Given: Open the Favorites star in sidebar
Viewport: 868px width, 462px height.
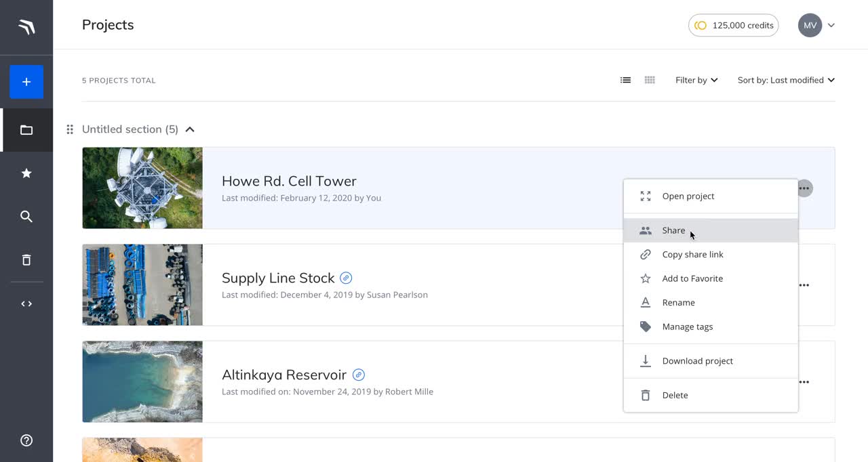Looking at the screenshot, I should tap(26, 173).
